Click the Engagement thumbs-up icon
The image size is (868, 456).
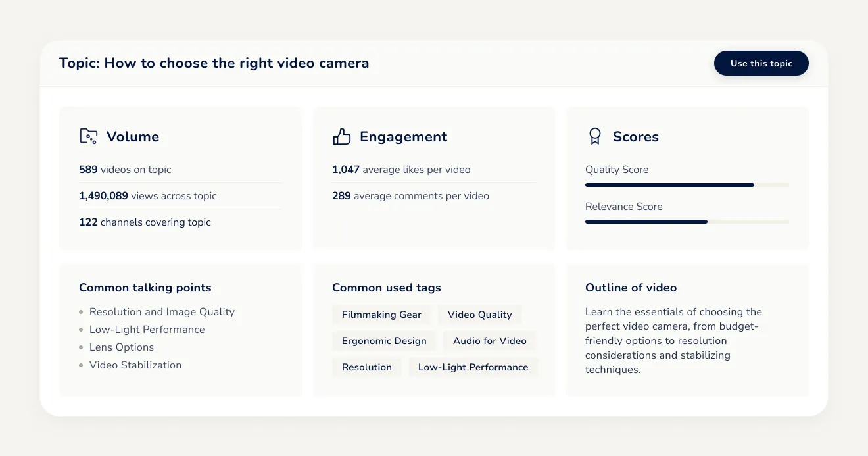(342, 136)
